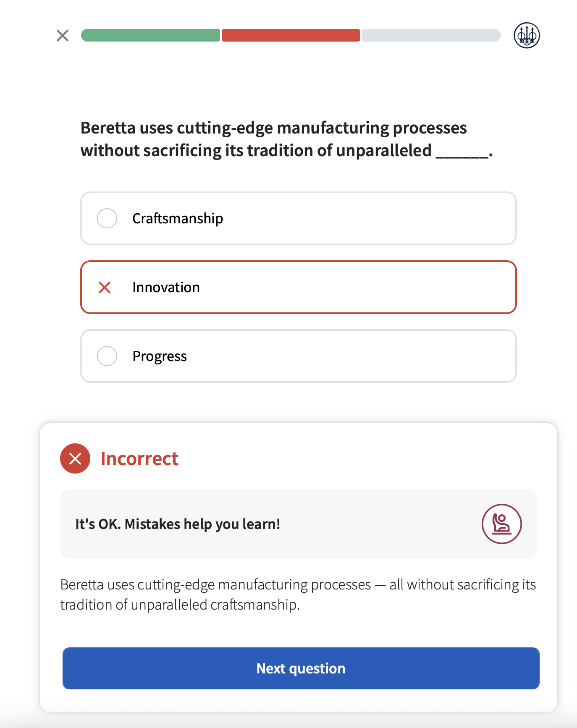
Task: Click the Craftsmanship answer label text
Action: tap(178, 219)
